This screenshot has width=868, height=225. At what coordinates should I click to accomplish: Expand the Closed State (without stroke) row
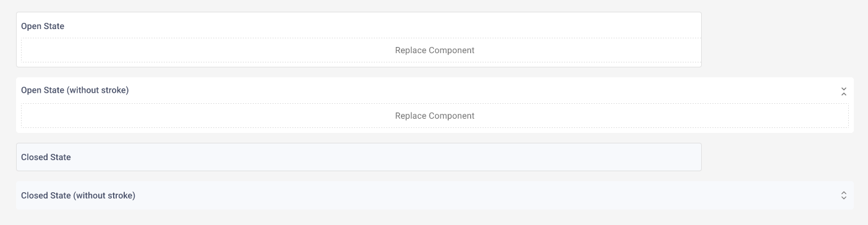(435, 195)
